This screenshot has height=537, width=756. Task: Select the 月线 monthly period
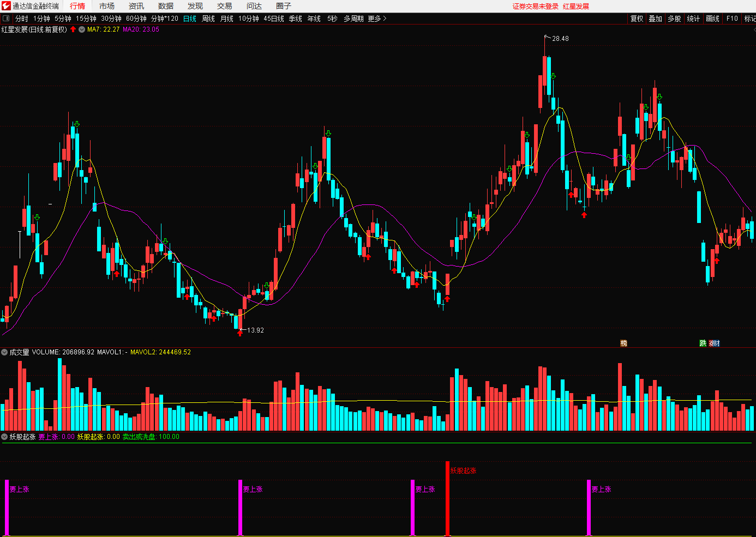(x=227, y=19)
